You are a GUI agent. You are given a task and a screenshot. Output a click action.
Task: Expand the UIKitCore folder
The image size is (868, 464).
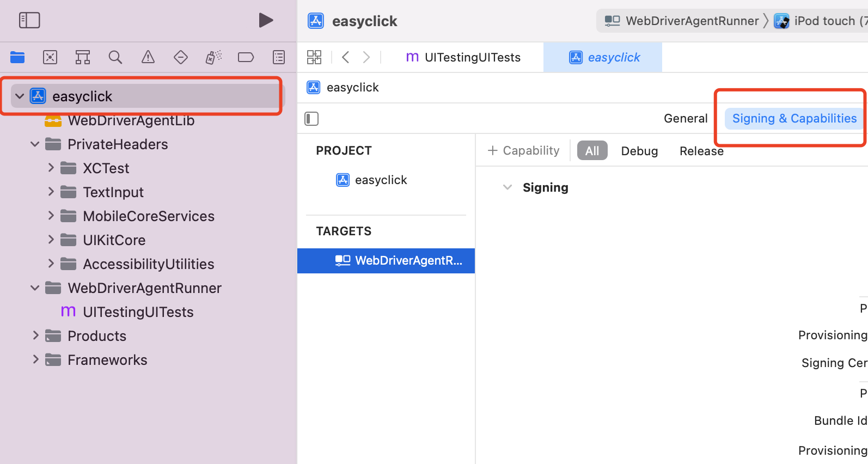pos(51,240)
